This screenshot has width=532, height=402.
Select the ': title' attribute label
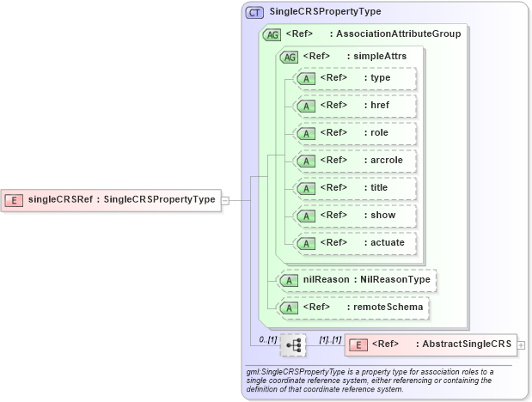tap(376, 187)
